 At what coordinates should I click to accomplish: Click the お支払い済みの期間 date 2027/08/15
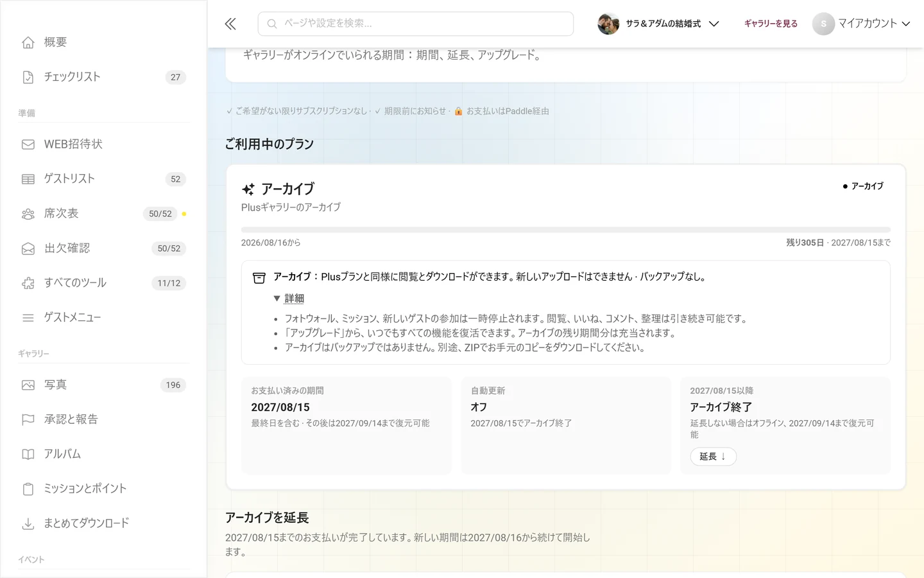pos(280,407)
